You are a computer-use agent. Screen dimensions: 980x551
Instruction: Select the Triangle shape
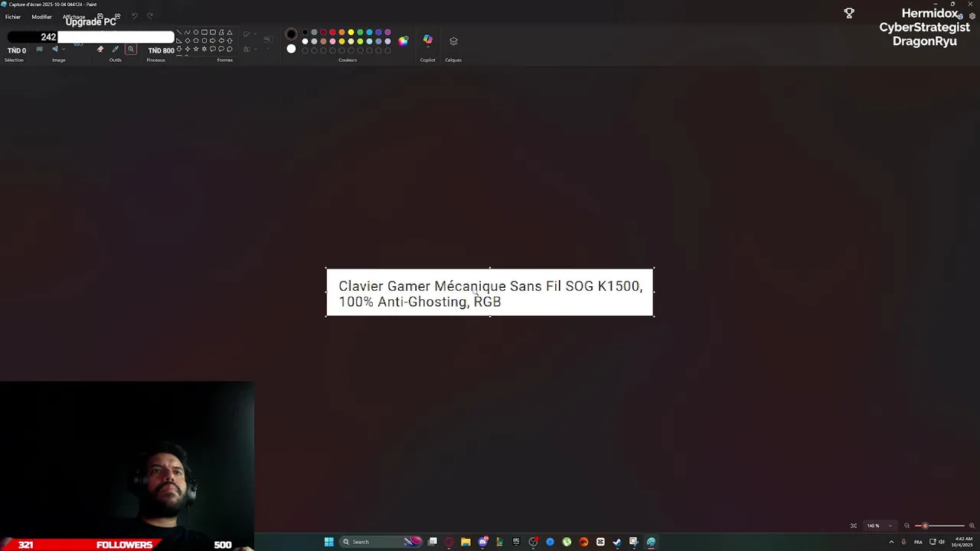[230, 32]
